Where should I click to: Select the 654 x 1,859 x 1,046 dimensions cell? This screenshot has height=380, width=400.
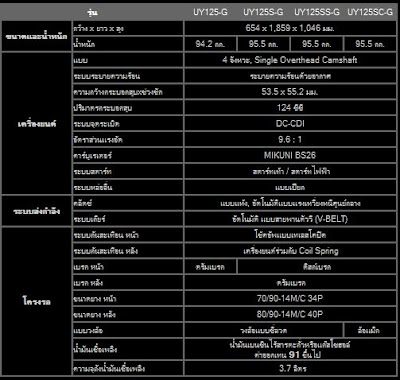click(x=290, y=28)
